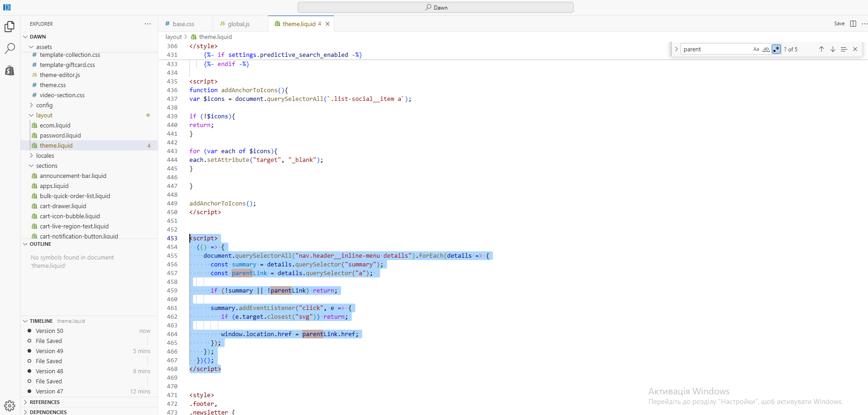Switch to the base.css tab
Viewport: 868px width, 415px height.
pyautogui.click(x=183, y=24)
